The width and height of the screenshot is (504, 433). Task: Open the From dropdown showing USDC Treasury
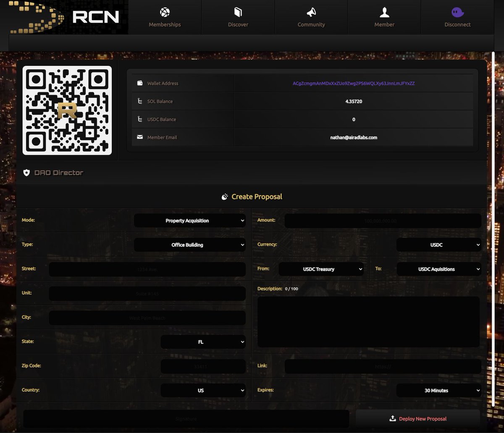pos(321,269)
